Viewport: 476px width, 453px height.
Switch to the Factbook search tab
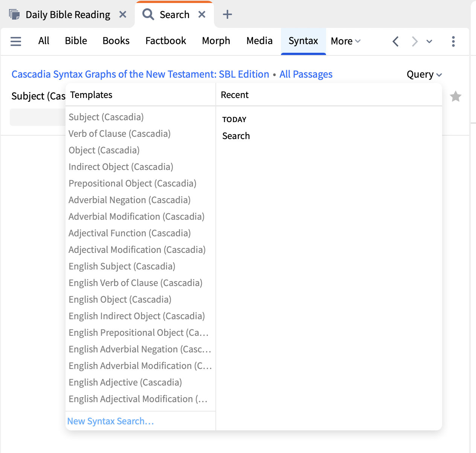pos(166,41)
